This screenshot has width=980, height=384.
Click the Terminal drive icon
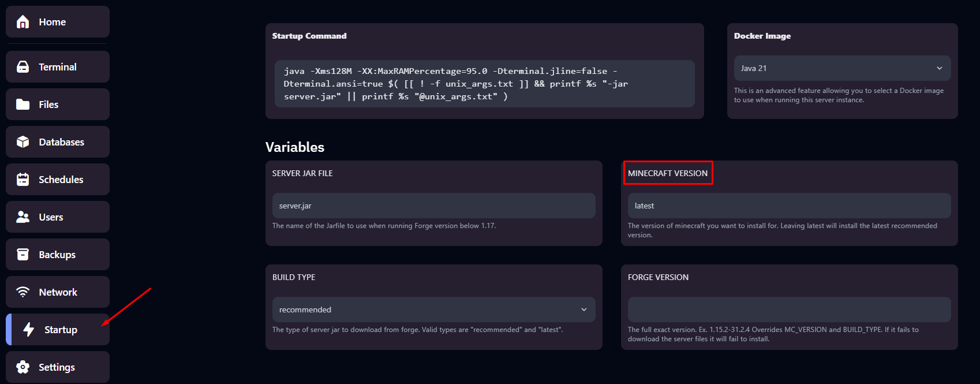click(23, 67)
